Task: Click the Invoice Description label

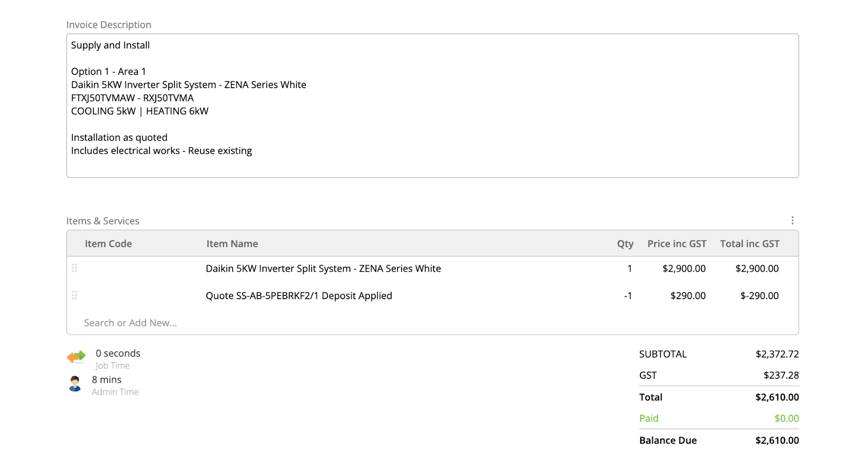Action: 109,25
